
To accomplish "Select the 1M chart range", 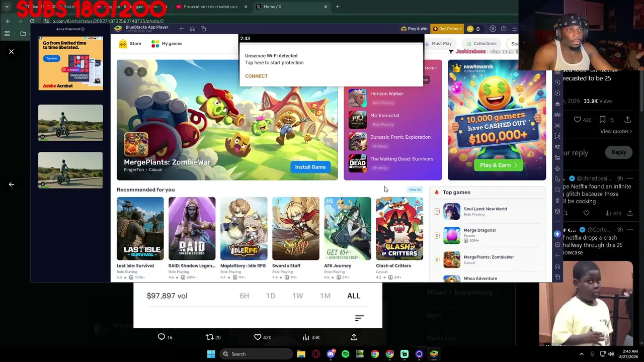I will click(325, 296).
